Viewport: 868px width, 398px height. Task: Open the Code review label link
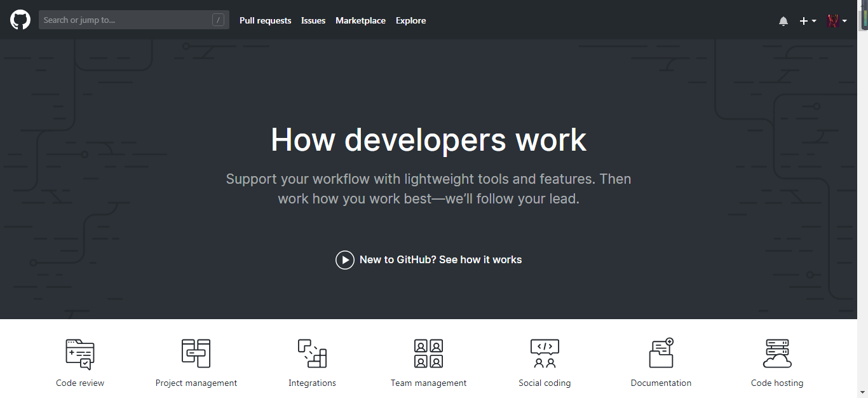pyautogui.click(x=80, y=383)
